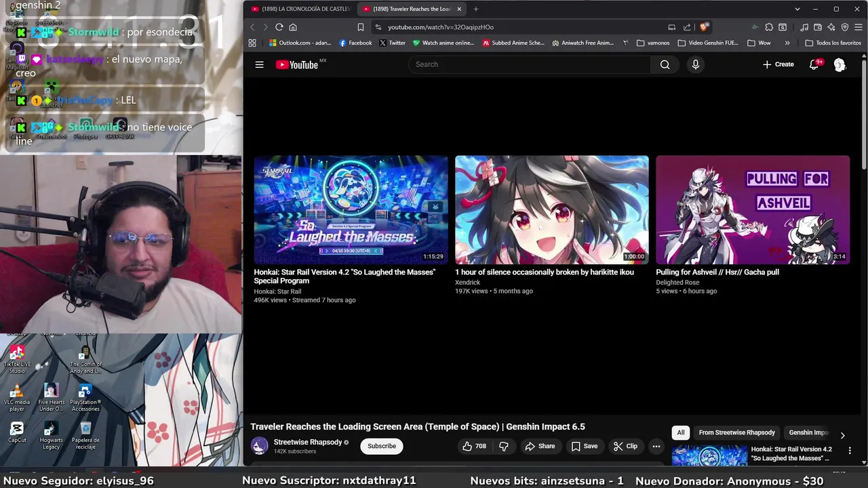Start voice search with the microphone icon
The width and height of the screenshot is (868, 488).
(695, 64)
